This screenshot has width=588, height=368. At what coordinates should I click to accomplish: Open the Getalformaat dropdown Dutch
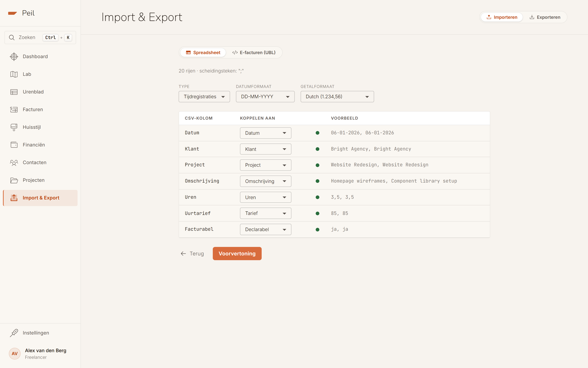click(x=337, y=97)
